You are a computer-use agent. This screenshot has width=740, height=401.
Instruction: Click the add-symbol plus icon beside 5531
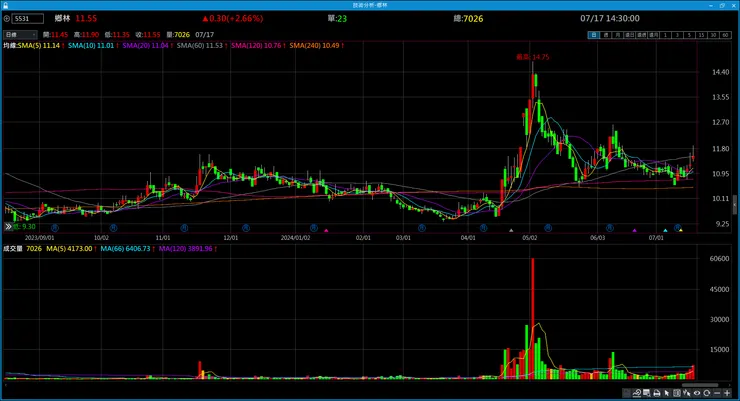(x=7, y=19)
